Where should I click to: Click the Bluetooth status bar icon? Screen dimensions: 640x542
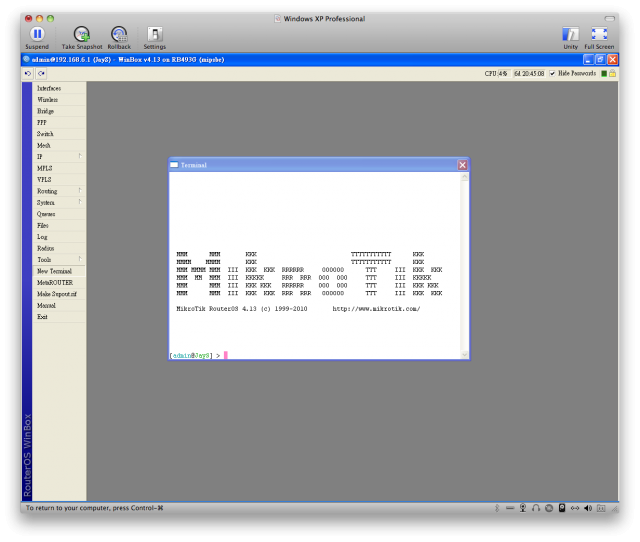point(497,508)
